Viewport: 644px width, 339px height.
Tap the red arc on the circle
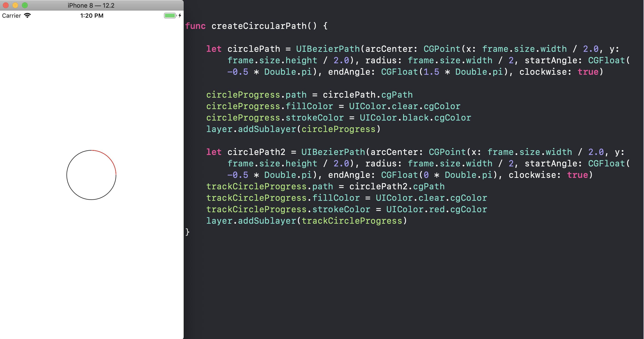tap(109, 157)
